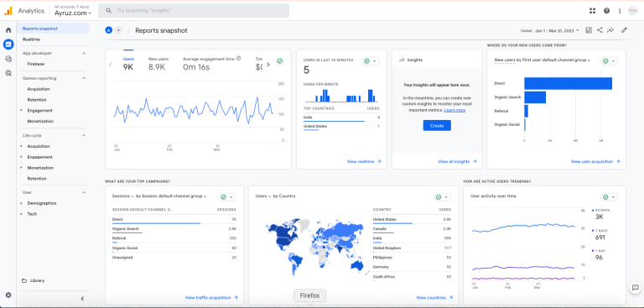Expand Engagement under Games reporting
Screen dimensions: 644x308
coord(21,110)
